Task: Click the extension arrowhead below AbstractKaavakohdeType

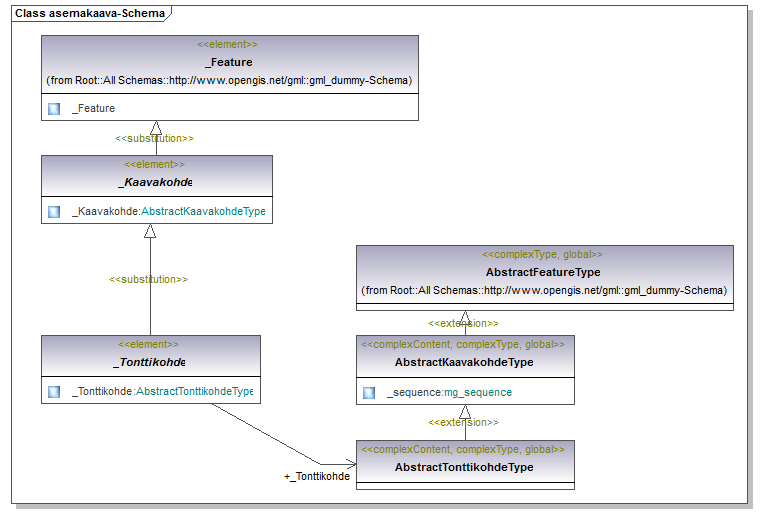Action: (465, 411)
